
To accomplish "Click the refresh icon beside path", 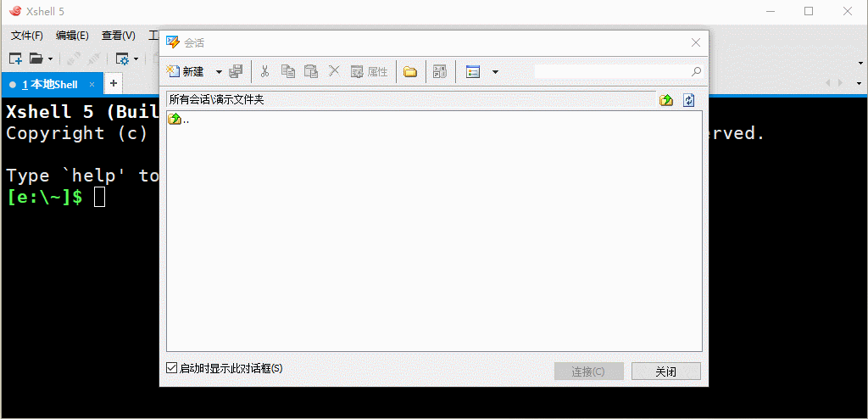I will (688, 100).
